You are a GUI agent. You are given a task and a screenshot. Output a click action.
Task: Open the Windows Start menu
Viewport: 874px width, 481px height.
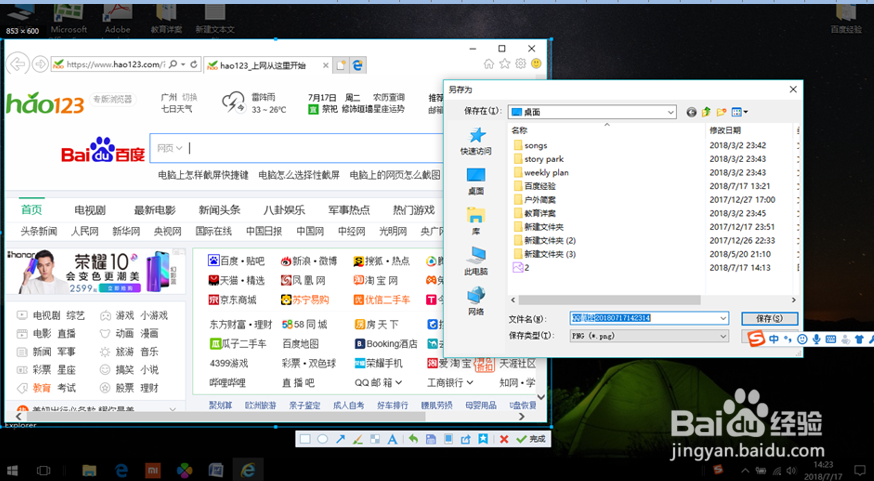[x=12, y=470]
